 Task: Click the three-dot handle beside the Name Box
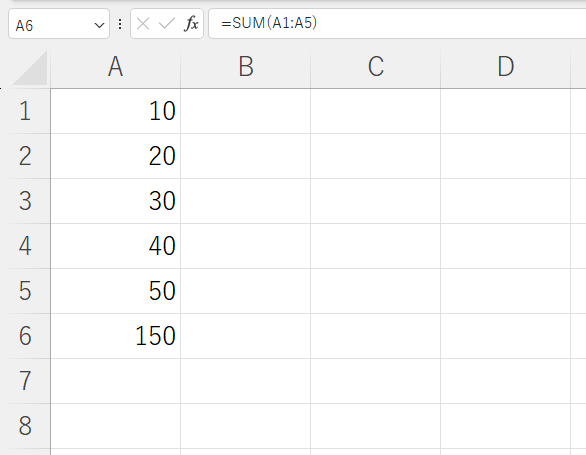[x=120, y=24]
